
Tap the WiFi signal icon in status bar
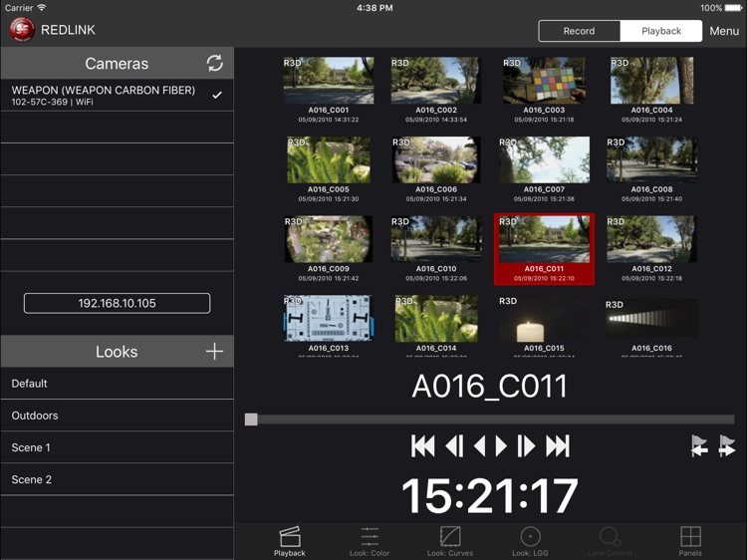point(42,8)
